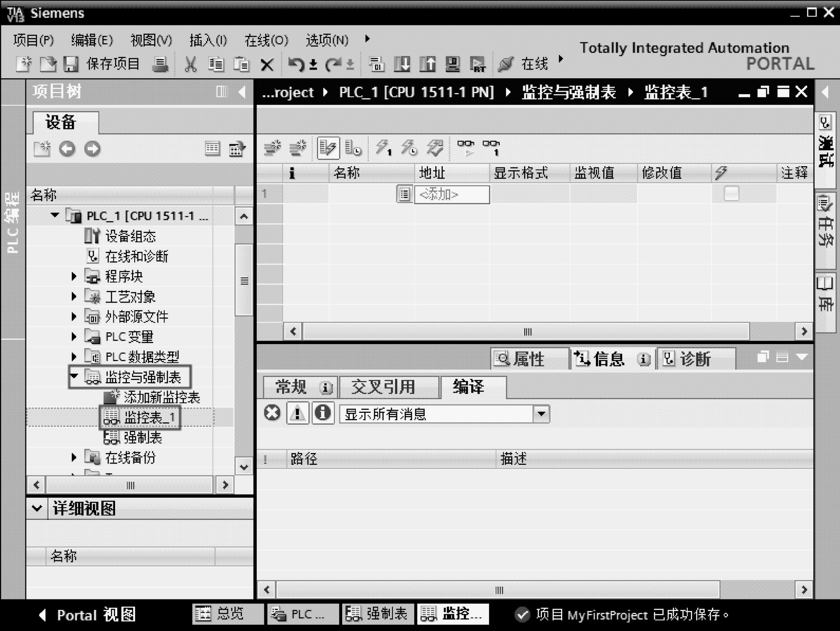This screenshot has width=840, height=631.
Task: Click the Upload from device icon
Action: [x=427, y=65]
